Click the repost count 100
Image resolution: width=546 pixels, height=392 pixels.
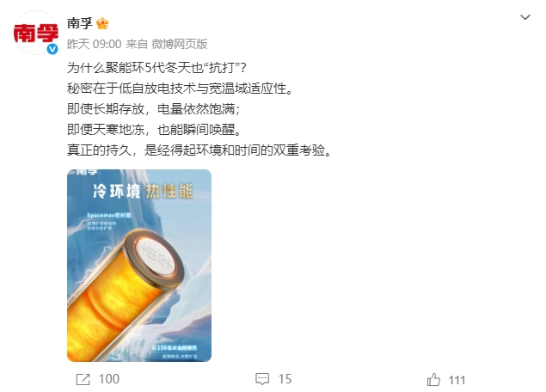click(109, 379)
